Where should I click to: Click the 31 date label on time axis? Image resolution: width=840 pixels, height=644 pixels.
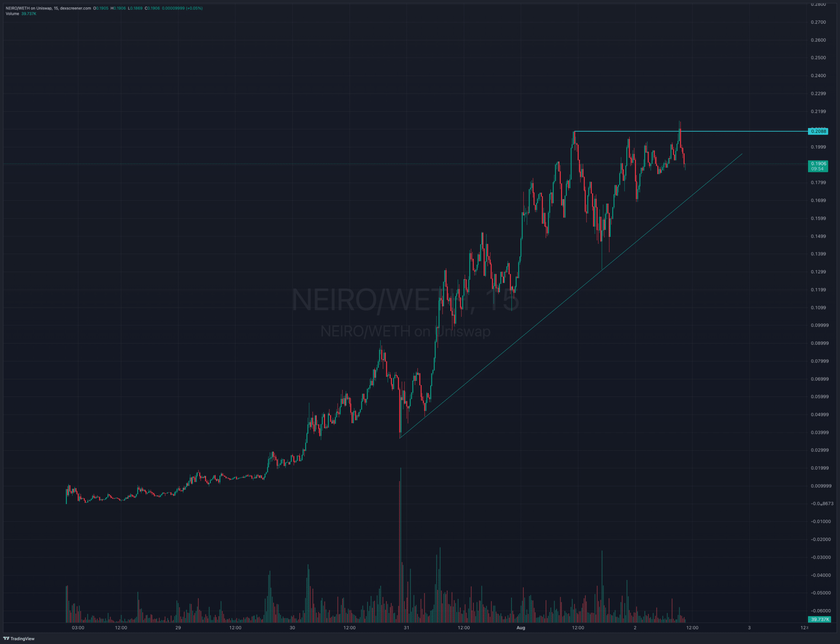406,628
